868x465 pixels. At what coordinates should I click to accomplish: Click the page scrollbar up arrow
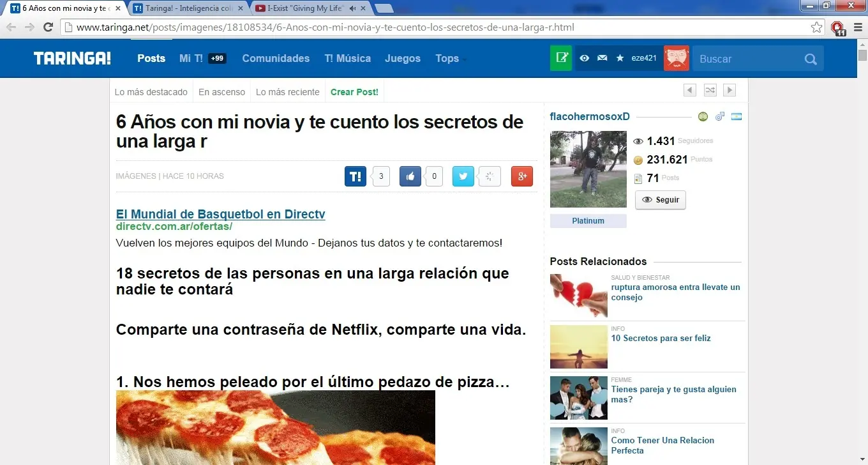(862, 44)
